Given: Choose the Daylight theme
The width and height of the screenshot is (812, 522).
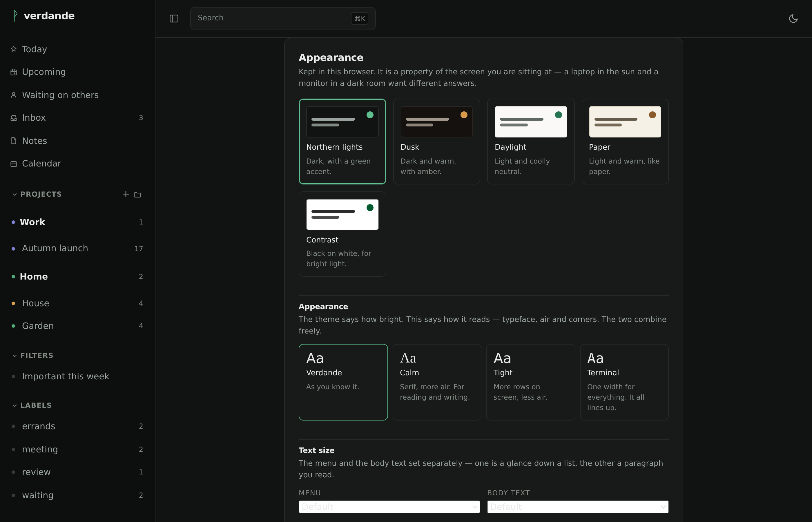Looking at the screenshot, I should pos(531,141).
